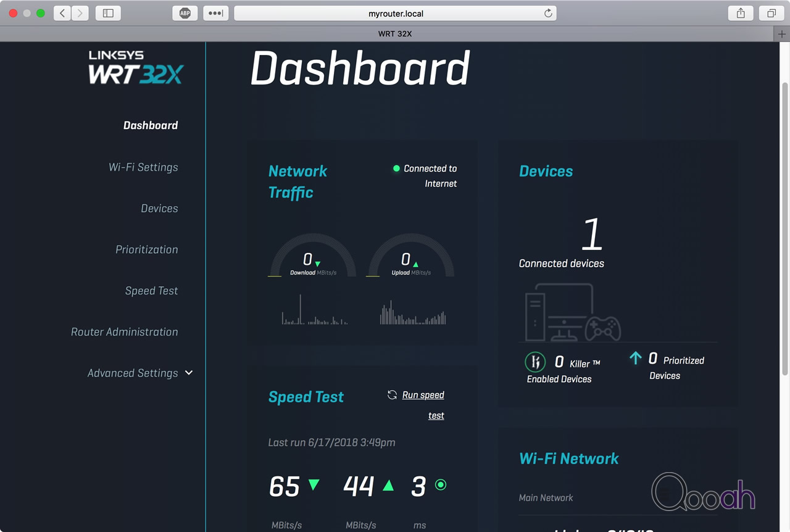This screenshot has width=790, height=532.
Task: Click the green upload arrow beside 44
Action: click(388, 485)
